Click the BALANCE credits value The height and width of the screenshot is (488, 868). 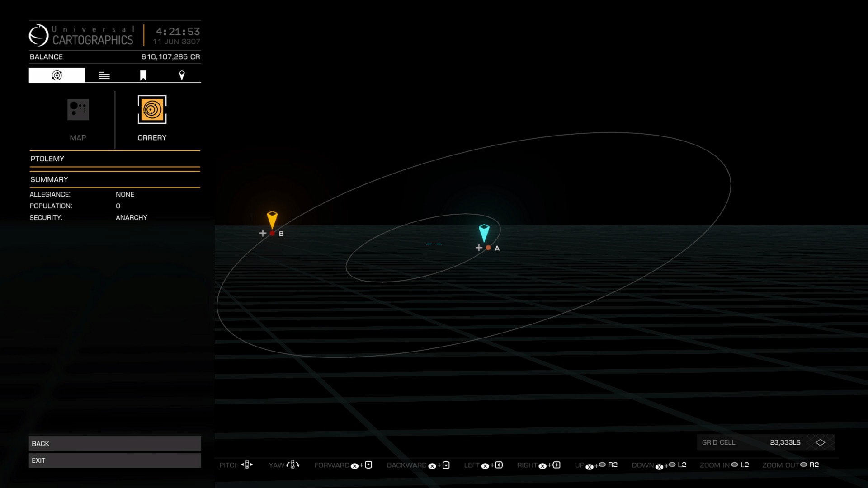point(170,57)
